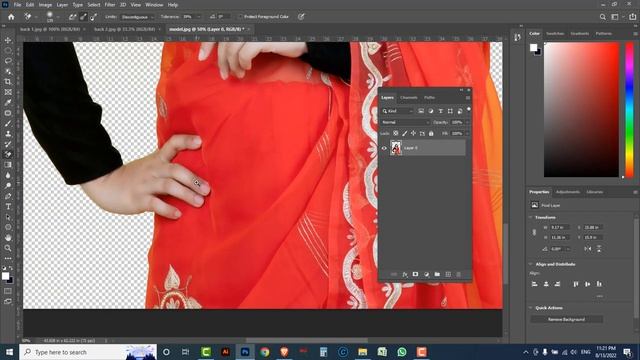The height and width of the screenshot is (360, 640).
Task: Open the Image menu
Action: pos(45,5)
